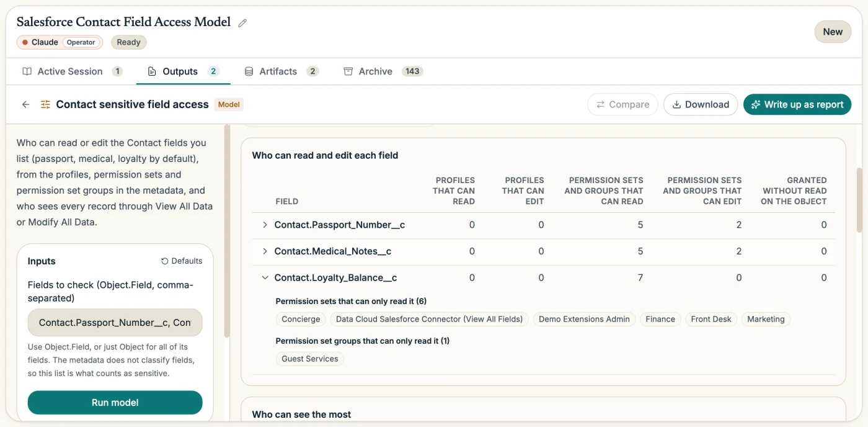Click the Who can read and edit each field heading
This screenshot has height=427, width=868.
tap(325, 155)
